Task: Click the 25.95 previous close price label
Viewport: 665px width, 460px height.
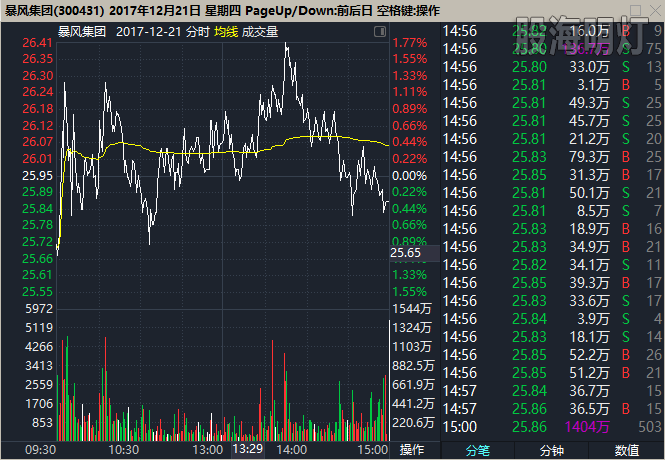Action: click(37, 176)
